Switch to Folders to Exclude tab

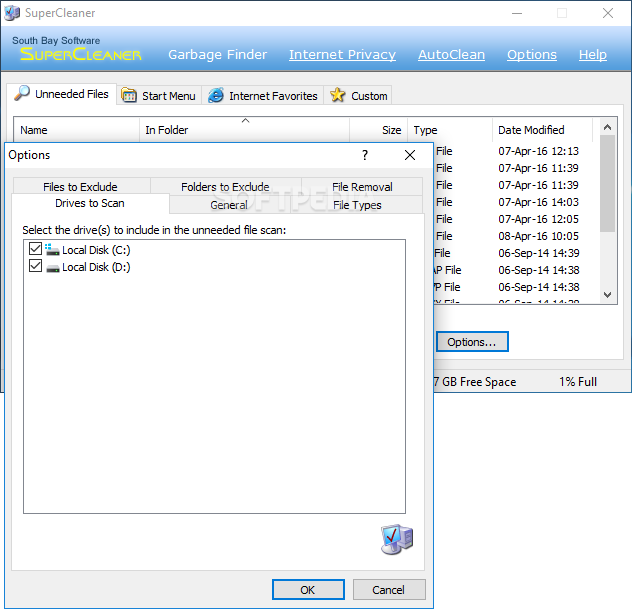coord(225,187)
